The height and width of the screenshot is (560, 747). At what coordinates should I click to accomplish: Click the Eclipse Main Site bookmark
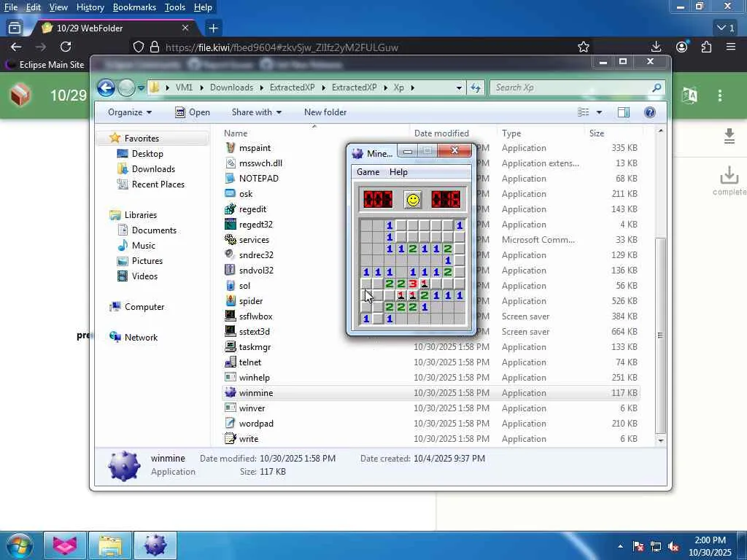pos(45,64)
